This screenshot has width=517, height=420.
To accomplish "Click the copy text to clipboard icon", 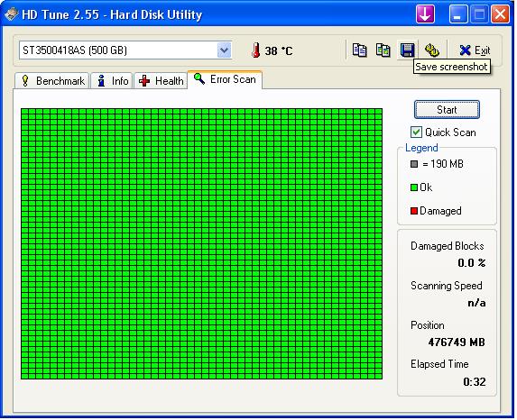I will tap(359, 50).
